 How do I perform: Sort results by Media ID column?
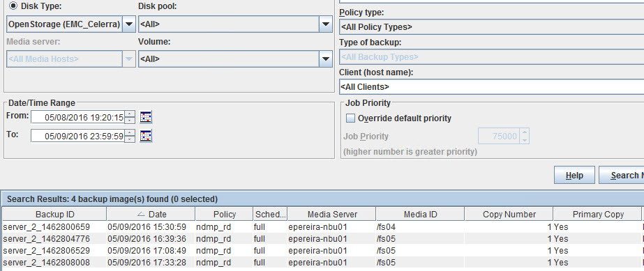420,214
